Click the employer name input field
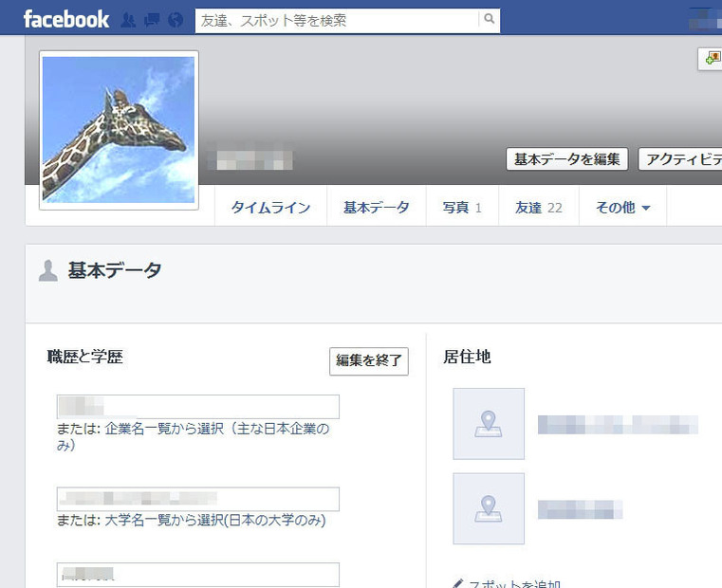722x588 pixels. pyautogui.click(x=198, y=407)
